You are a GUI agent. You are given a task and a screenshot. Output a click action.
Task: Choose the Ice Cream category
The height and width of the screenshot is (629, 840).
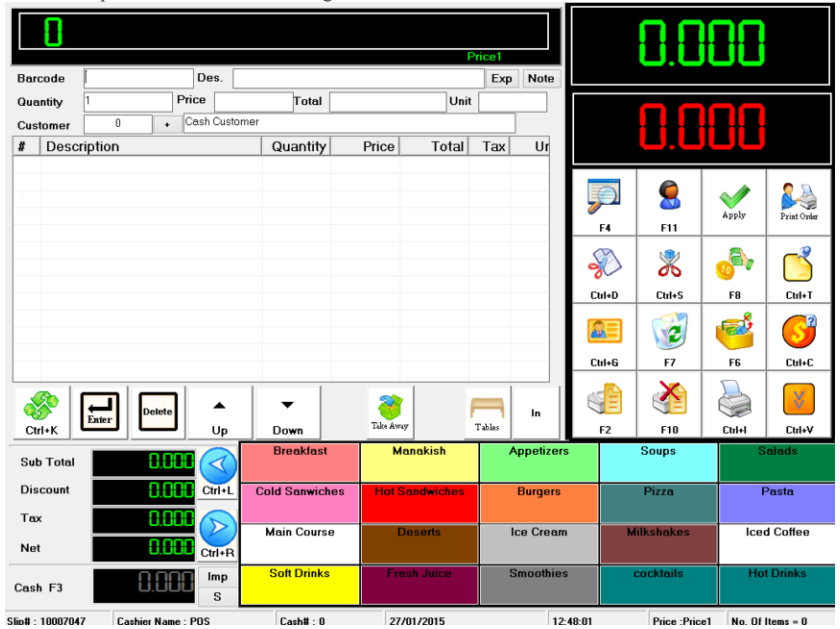point(539,544)
